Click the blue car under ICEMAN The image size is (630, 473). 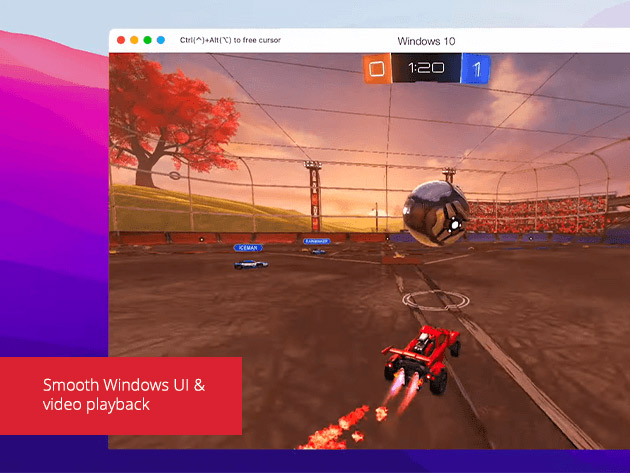[251, 264]
